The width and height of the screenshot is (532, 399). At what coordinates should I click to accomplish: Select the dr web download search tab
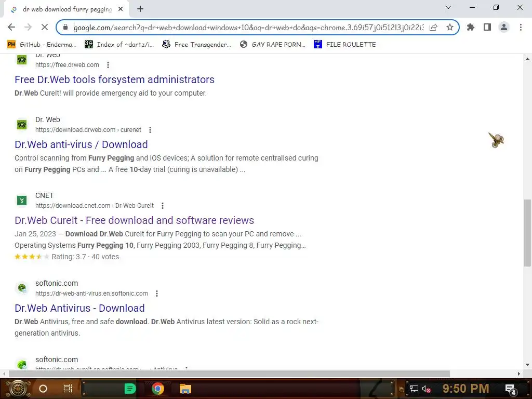click(67, 9)
